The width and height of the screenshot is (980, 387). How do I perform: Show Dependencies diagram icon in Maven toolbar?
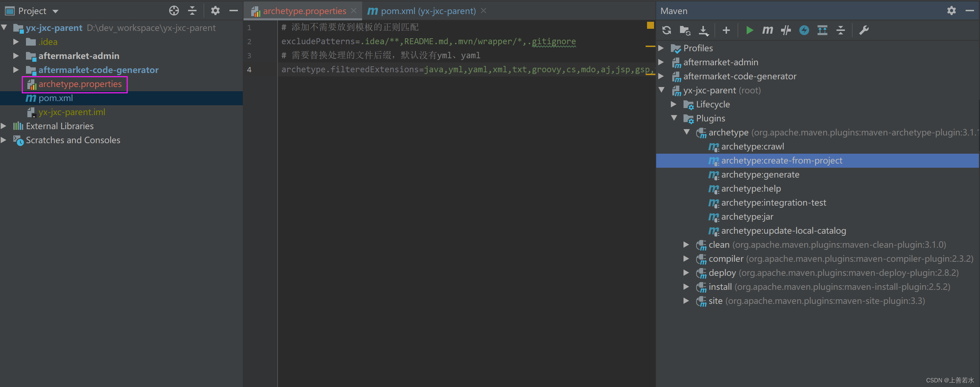click(822, 30)
